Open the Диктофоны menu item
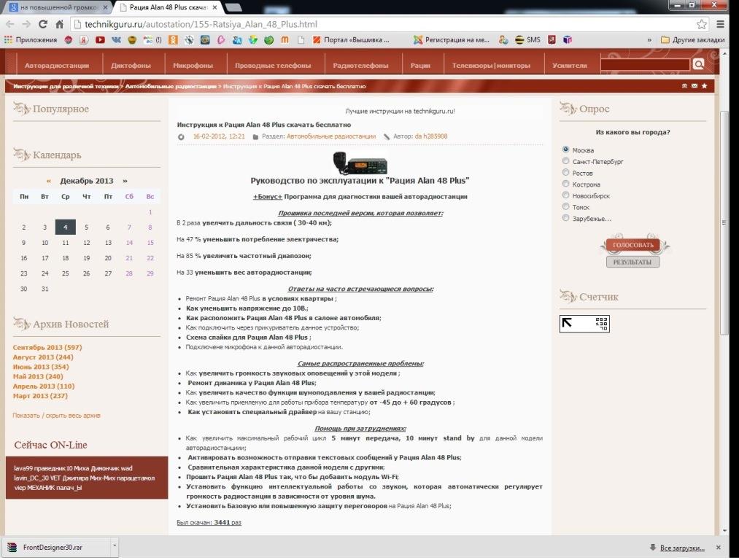The width and height of the screenshot is (739, 560). point(131,66)
